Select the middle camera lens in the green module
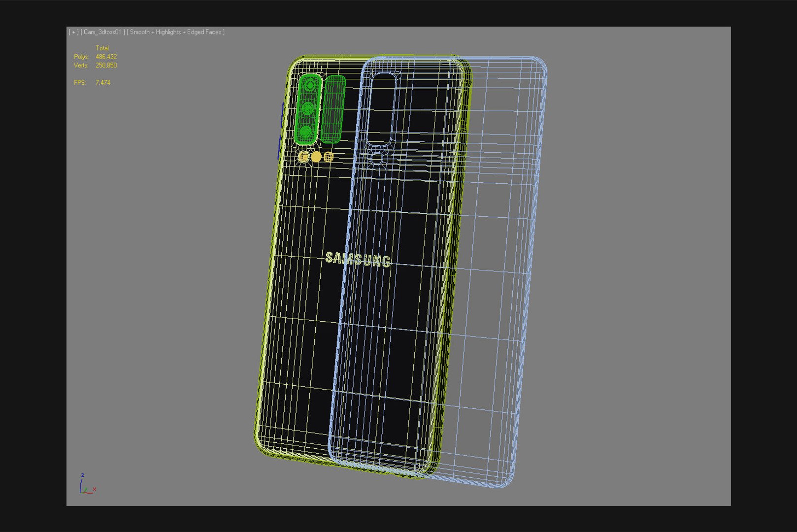 307,108
